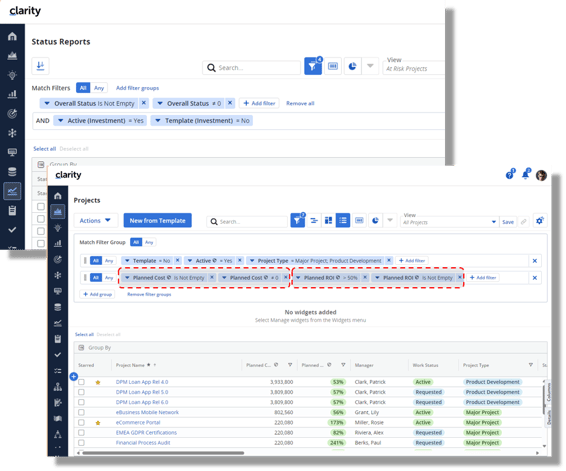The width and height of the screenshot is (566, 471).
Task: Click horizontal scrollbar under projects grid
Action: tap(162, 453)
